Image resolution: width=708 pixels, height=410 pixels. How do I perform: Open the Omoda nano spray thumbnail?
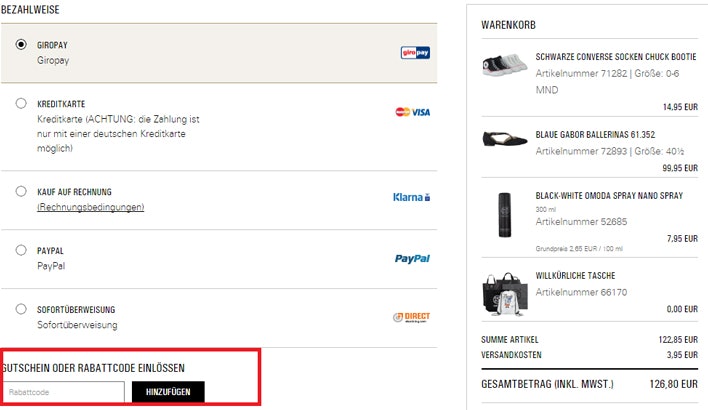pyautogui.click(x=504, y=215)
